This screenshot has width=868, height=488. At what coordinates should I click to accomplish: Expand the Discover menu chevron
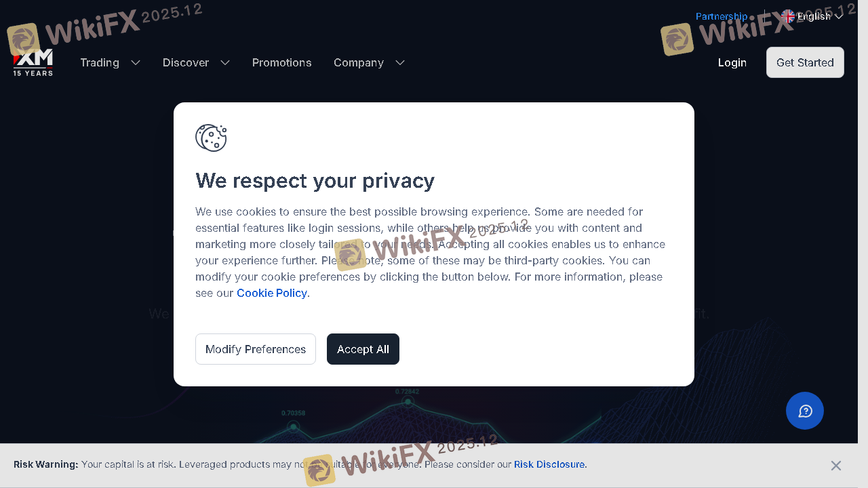[225, 62]
